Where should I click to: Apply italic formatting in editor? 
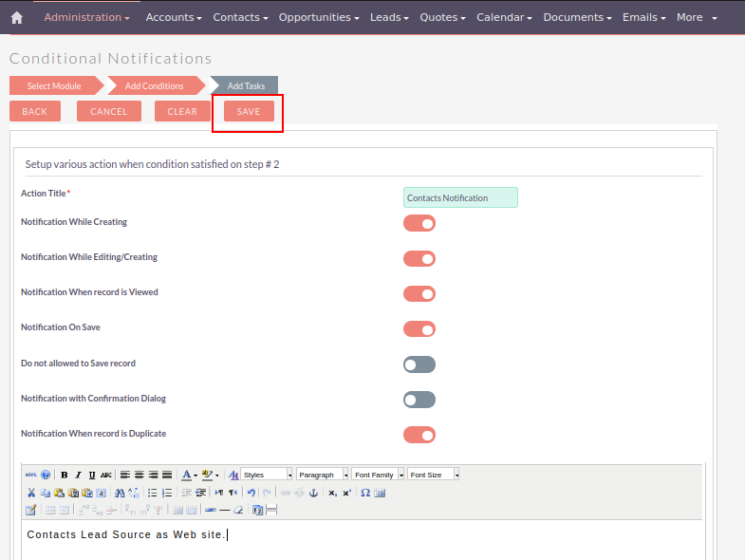[79, 475]
